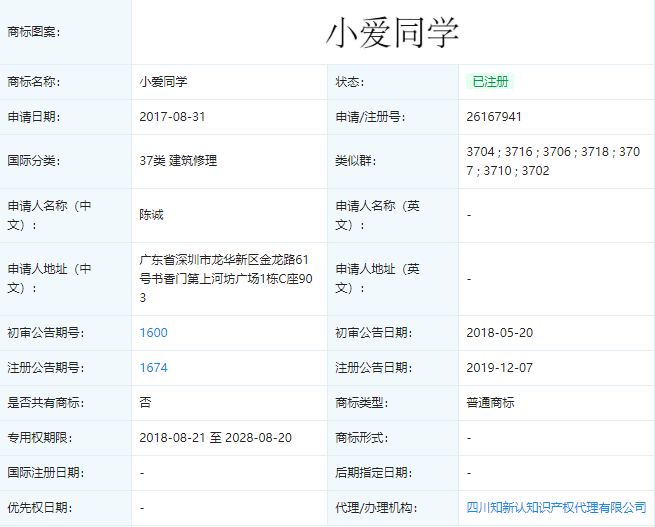This screenshot has height=527, width=655.
Task: Click the 国际分类 label
Action: 34,161
